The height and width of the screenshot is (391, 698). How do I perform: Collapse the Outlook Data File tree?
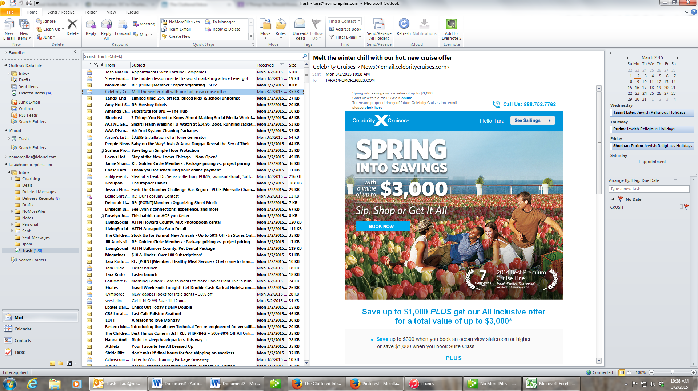tap(6, 65)
